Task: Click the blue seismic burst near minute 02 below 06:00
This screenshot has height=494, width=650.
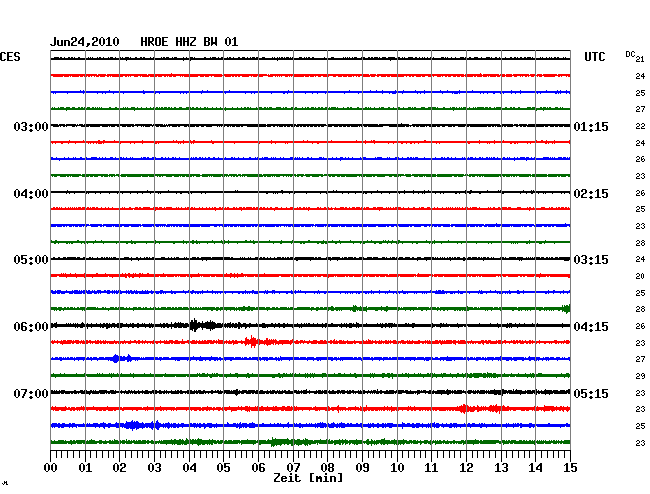Action: coord(122,358)
